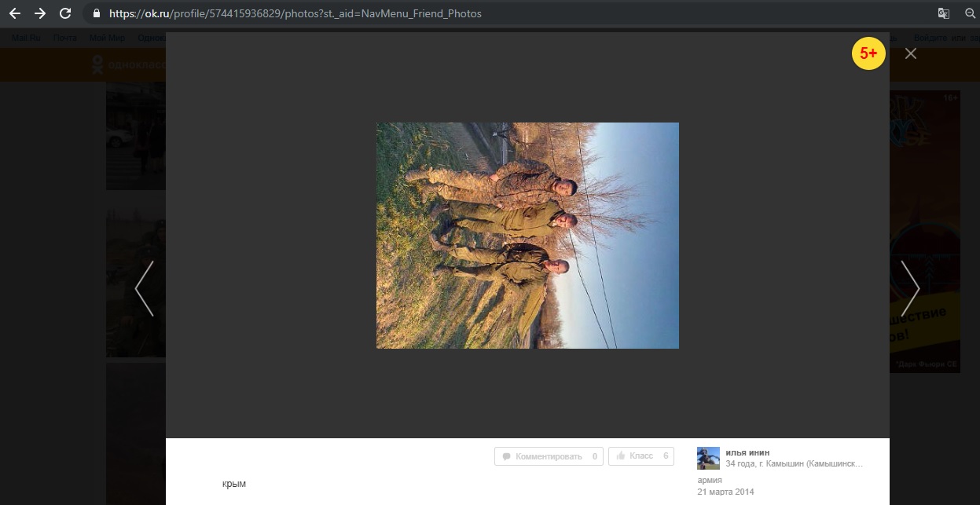This screenshot has width=980, height=505.
Task: Click the yellow 5+ badge
Action: point(868,53)
